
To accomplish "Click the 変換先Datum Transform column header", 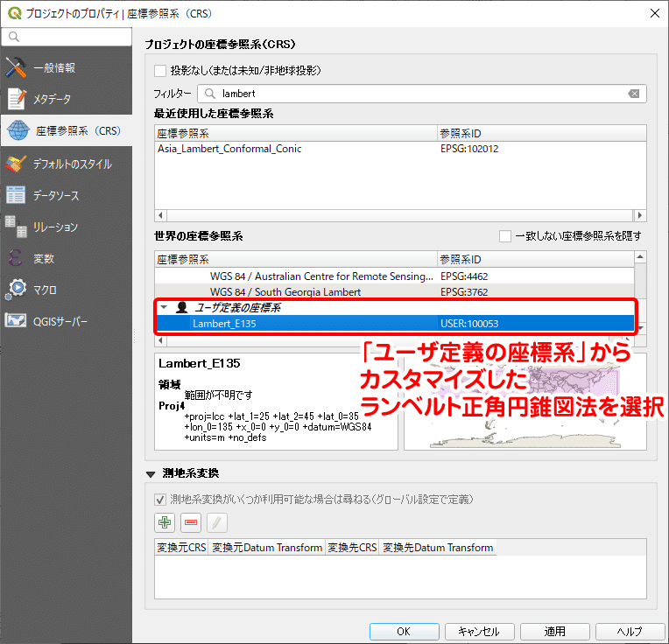I will 438,547.
